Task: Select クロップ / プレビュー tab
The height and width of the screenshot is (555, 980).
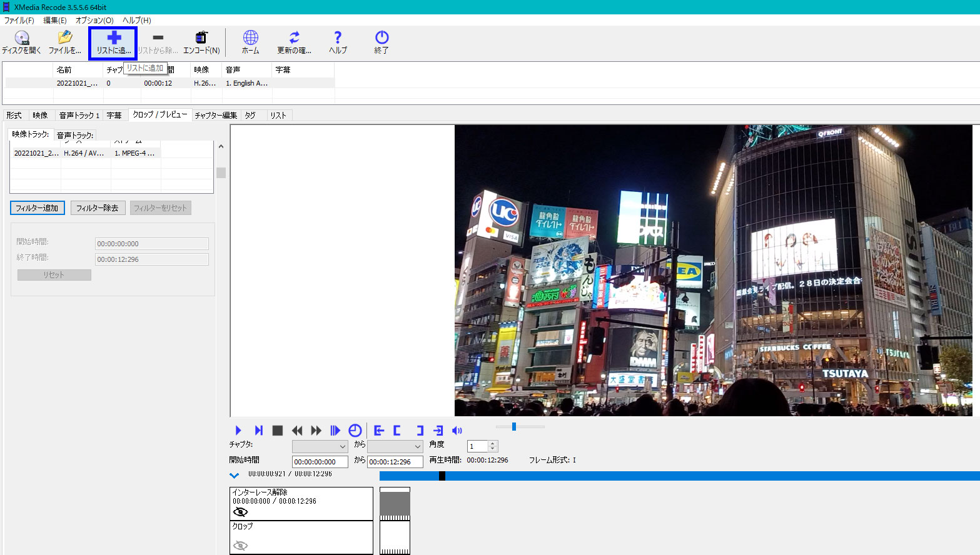Action: point(160,114)
